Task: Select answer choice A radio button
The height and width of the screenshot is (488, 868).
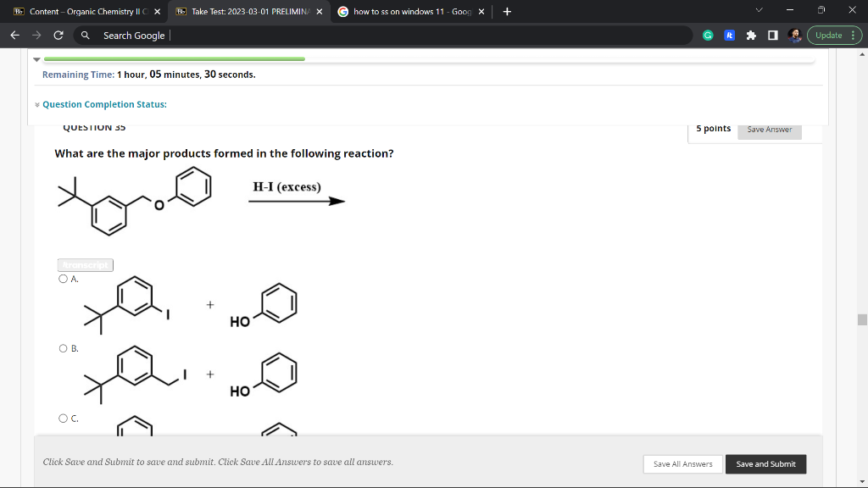Action: pos(63,279)
